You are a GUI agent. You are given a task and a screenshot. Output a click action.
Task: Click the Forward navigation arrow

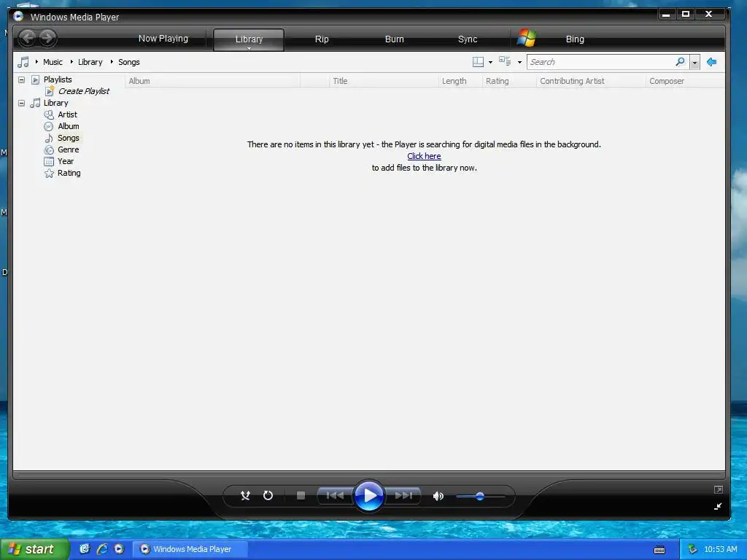tap(47, 38)
